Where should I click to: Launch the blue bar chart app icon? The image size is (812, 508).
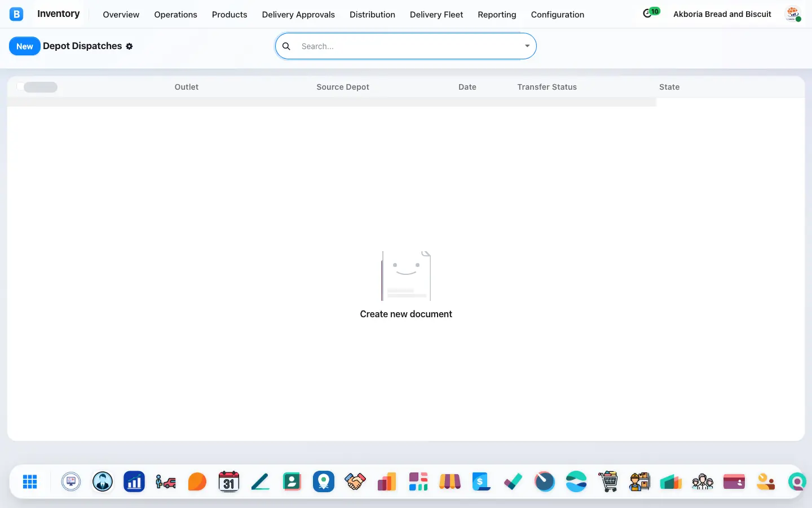(x=134, y=482)
